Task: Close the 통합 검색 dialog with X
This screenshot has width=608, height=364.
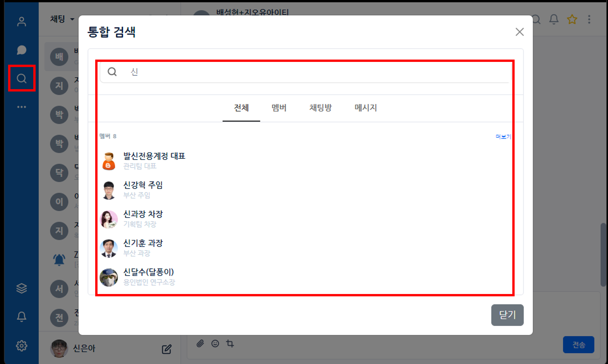Action: pos(520,32)
